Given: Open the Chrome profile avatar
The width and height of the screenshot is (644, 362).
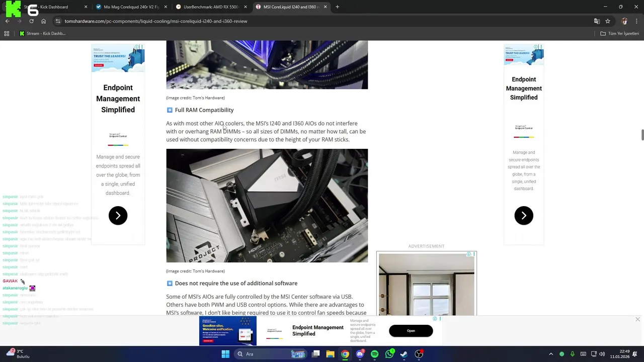Looking at the screenshot, I should tap(624, 21).
